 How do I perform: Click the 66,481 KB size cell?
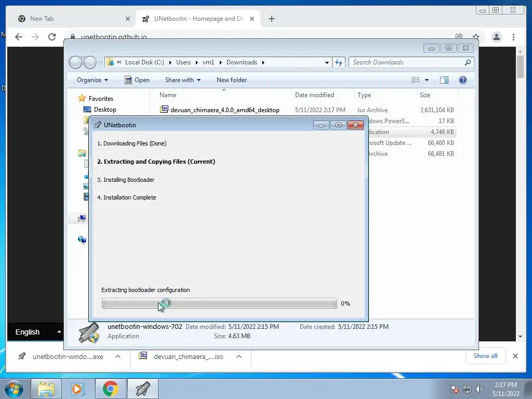point(441,154)
